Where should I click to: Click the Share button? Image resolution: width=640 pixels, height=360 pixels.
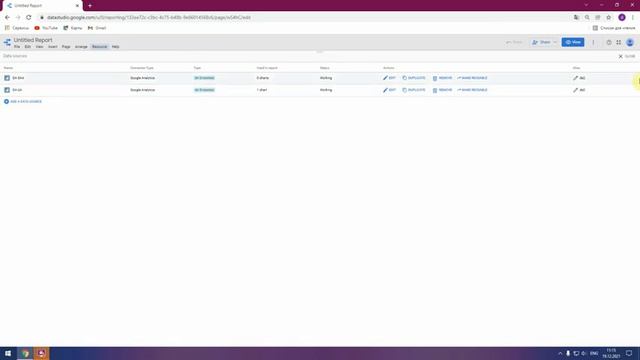[541, 42]
